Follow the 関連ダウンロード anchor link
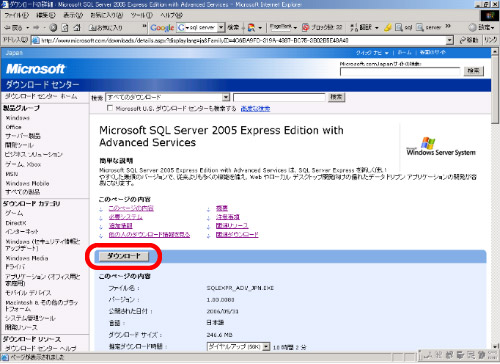Image resolution: width=500 pixels, height=364 pixels. [237, 235]
